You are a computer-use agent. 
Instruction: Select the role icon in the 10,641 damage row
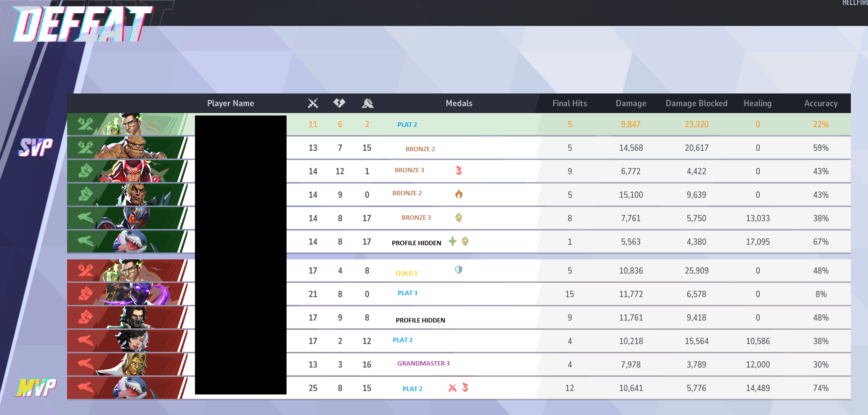pyautogui.click(x=85, y=388)
